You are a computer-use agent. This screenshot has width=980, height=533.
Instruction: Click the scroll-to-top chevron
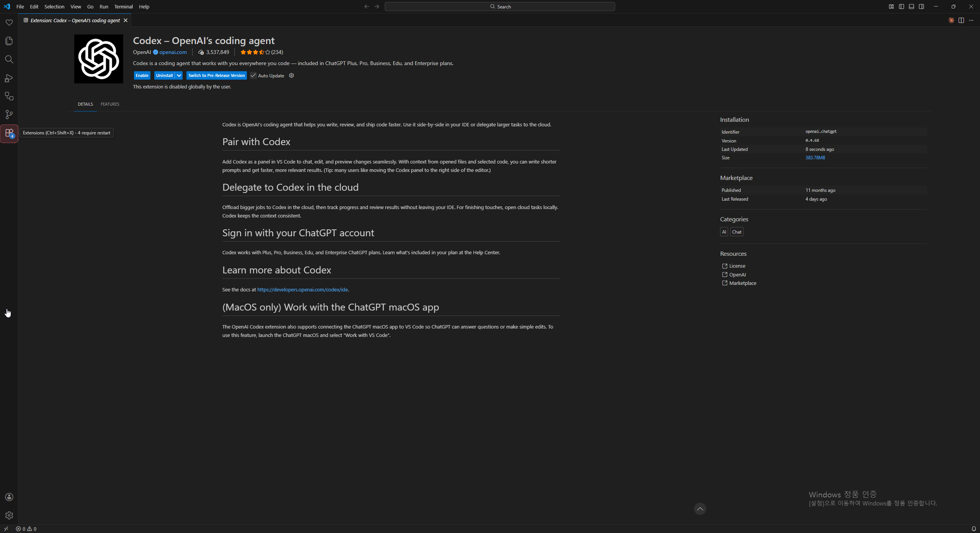click(700, 509)
